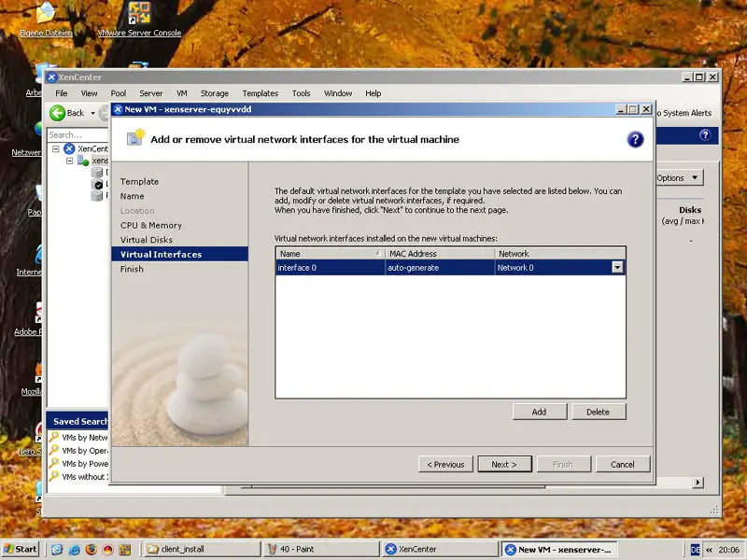Switch to 40 - Paint taskbar window

(321, 549)
